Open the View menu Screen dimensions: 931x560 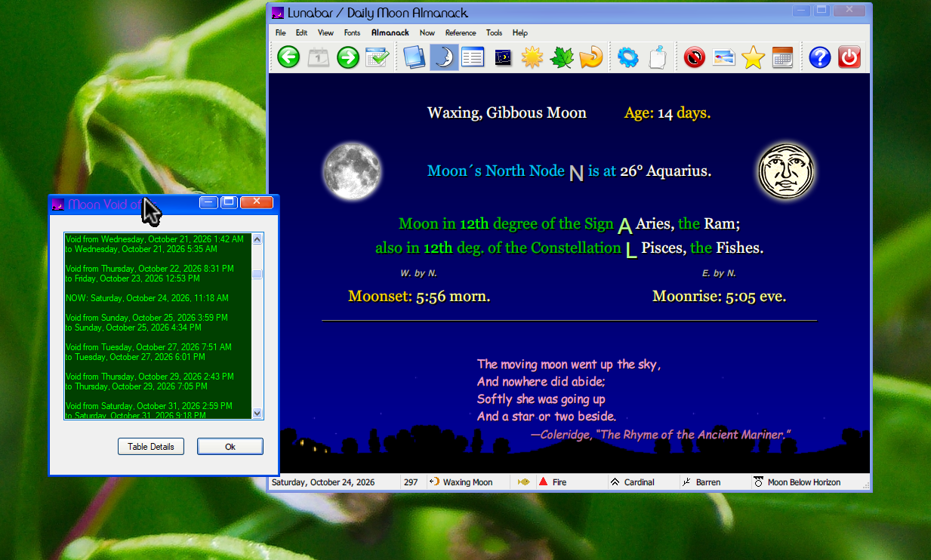click(x=325, y=33)
